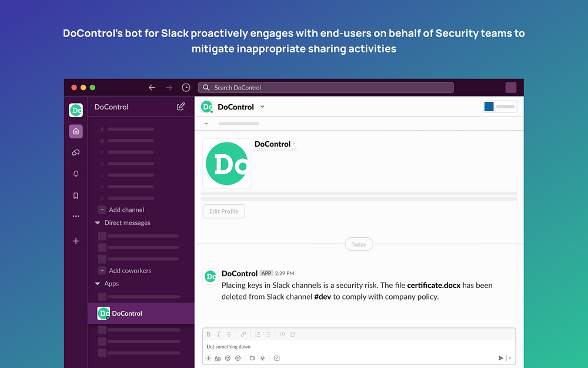Click Add coworkers
This screenshot has height=368, width=588.
click(x=125, y=271)
